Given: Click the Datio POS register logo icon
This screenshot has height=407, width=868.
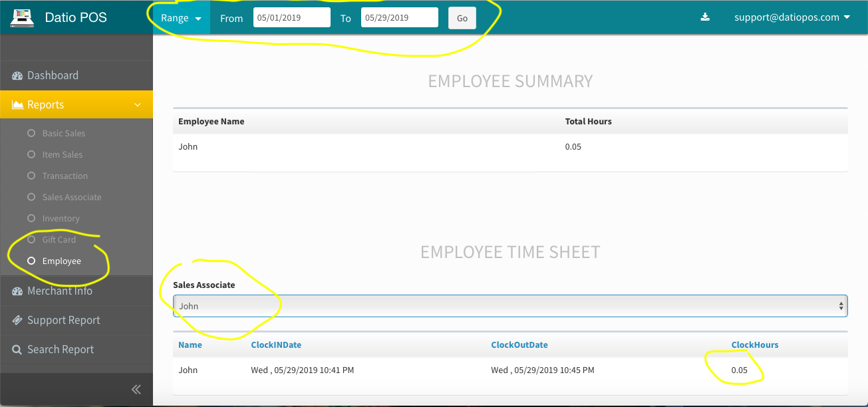Looking at the screenshot, I should click(23, 17).
